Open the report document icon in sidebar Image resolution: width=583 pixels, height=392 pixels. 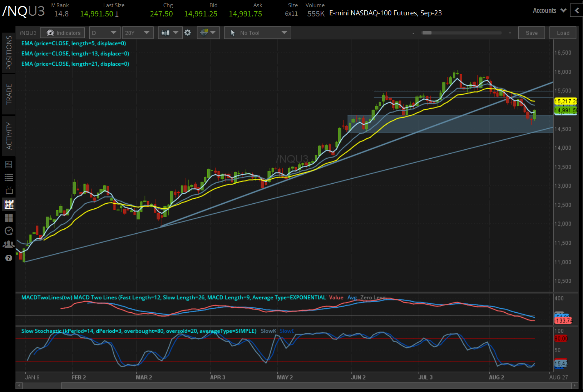[x=9, y=164]
